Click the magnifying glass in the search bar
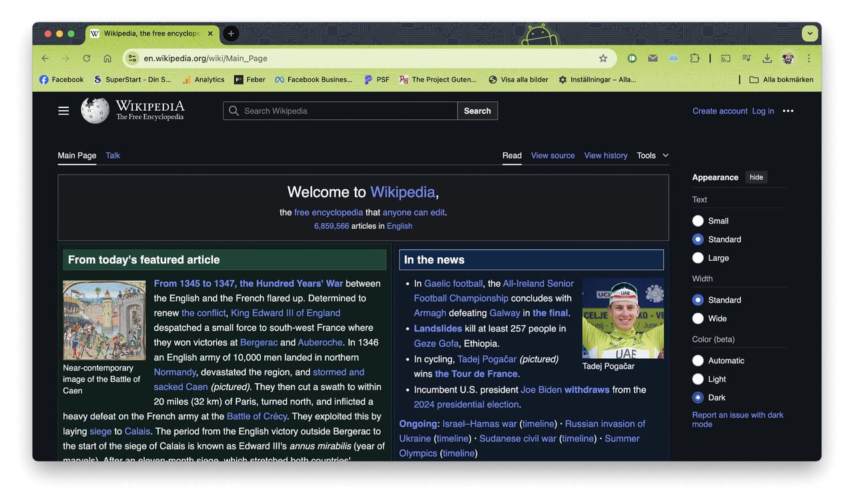 click(234, 110)
